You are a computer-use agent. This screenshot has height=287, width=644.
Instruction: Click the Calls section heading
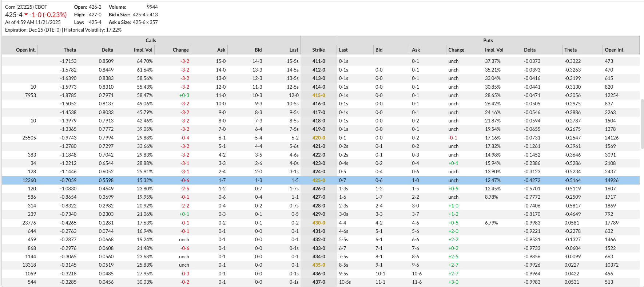pyautogui.click(x=151, y=40)
